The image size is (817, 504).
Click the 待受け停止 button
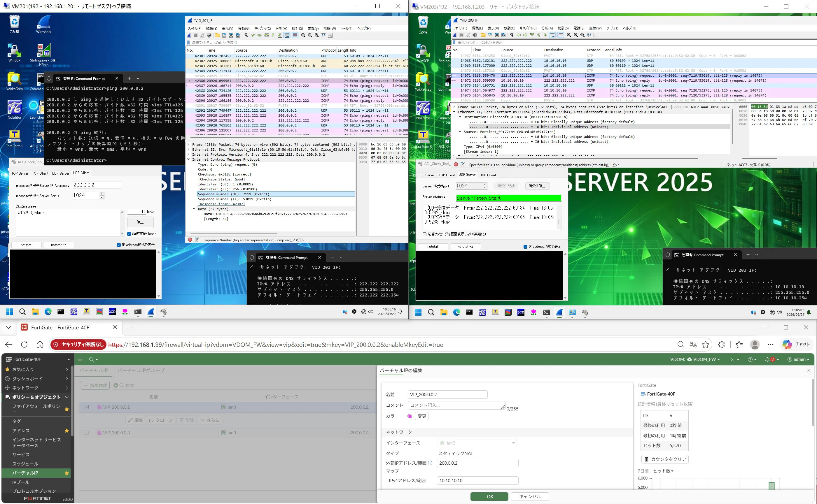(x=537, y=186)
